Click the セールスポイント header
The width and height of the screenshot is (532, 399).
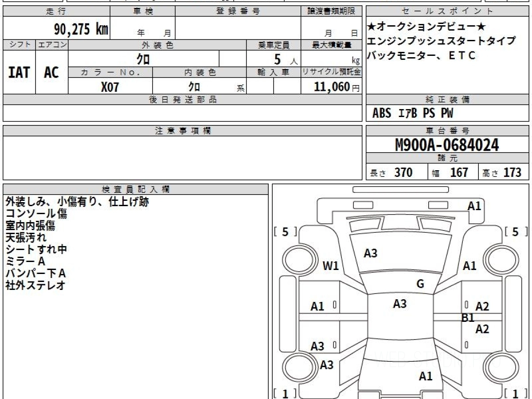tap(447, 12)
